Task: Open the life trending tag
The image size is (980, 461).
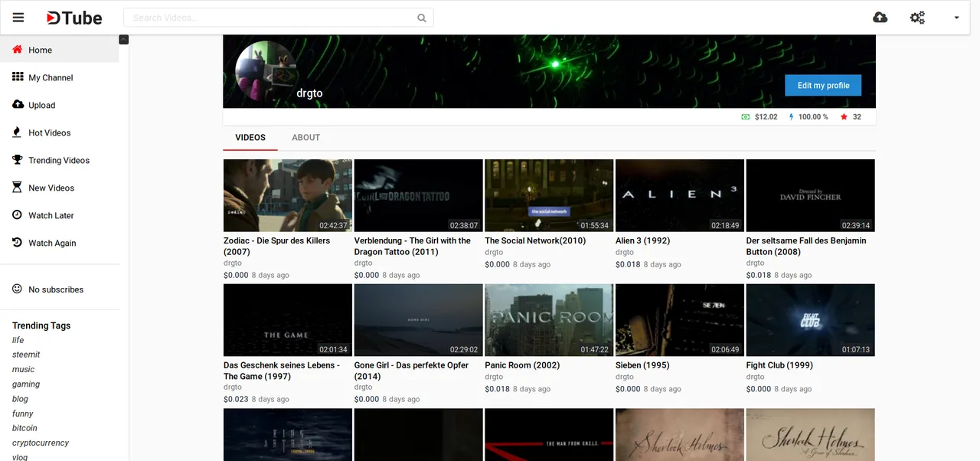Action: (x=18, y=340)
